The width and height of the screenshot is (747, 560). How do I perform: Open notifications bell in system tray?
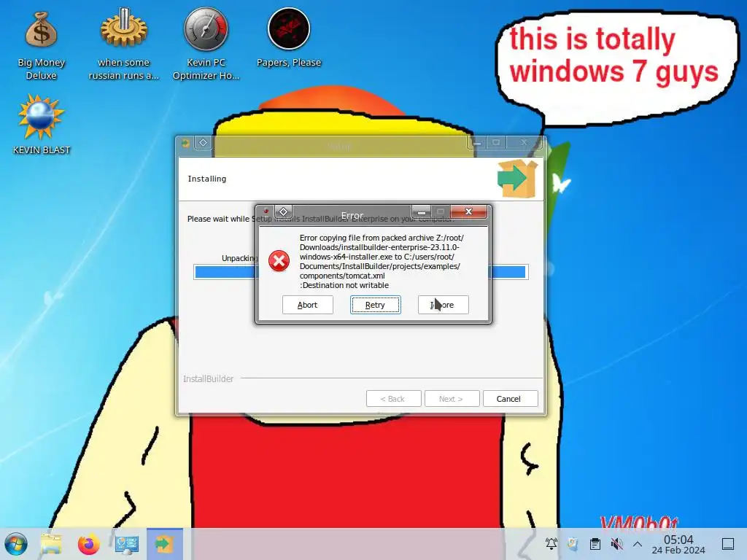[x=551, y=543]
